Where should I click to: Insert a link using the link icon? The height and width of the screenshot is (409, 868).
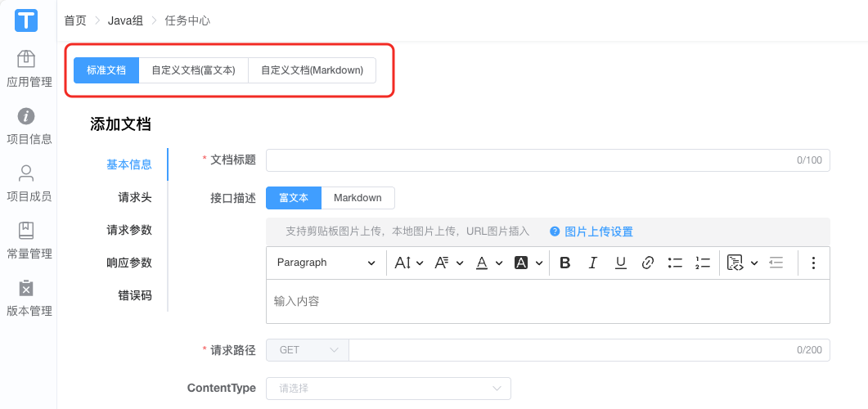click(648, 263)
